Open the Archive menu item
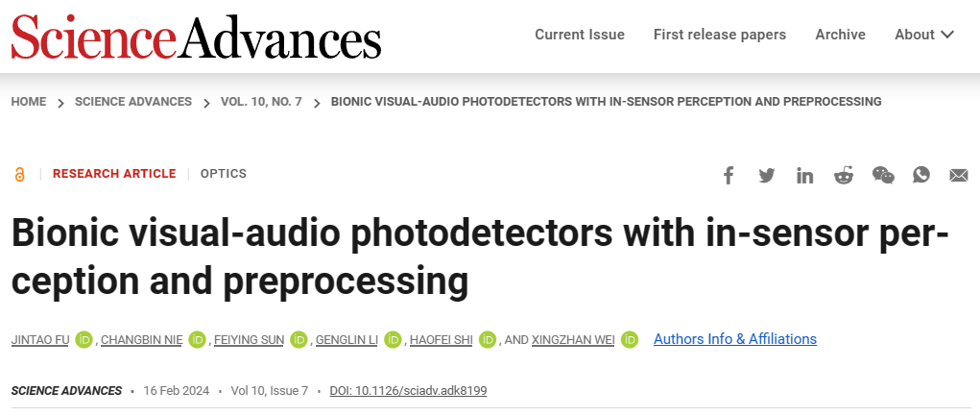This screenshot has height=416, width=980. point(840,35)
